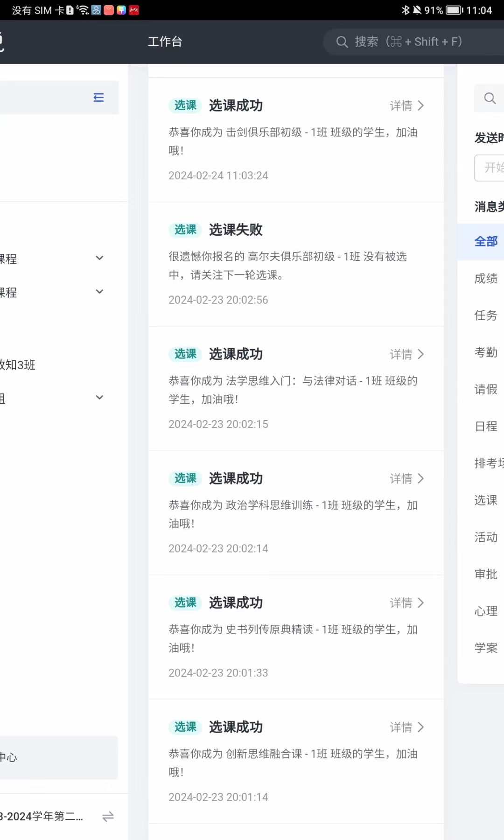Filter messages by 考勤

pos(486,352)
